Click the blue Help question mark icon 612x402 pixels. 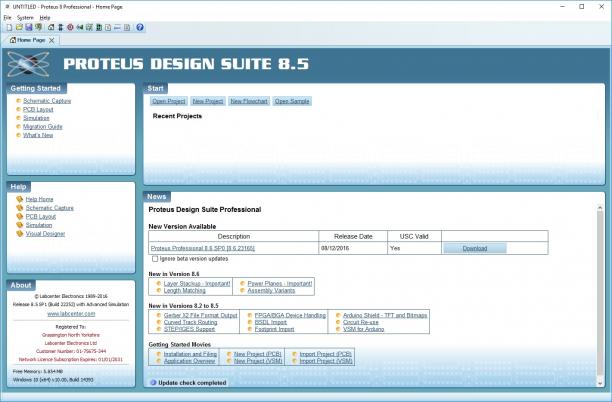click(140, 27)
